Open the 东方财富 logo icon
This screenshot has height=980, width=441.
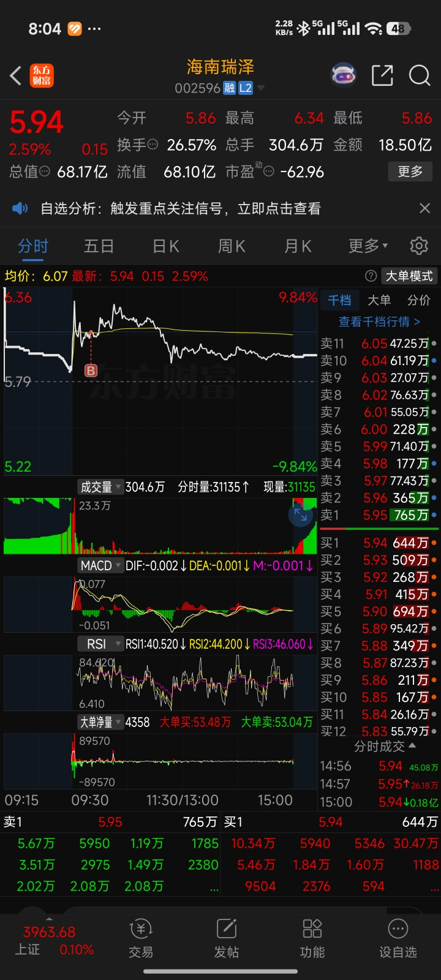click(42, 76)
